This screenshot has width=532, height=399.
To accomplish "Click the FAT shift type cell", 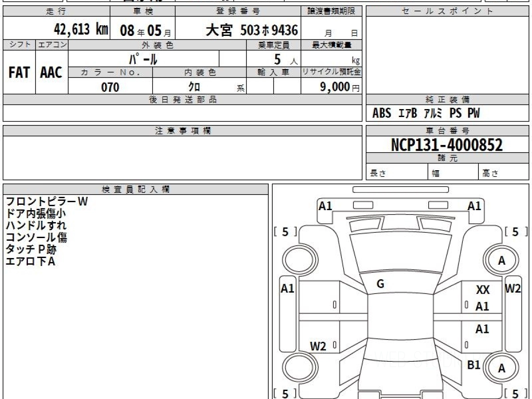I will [19, 73].
